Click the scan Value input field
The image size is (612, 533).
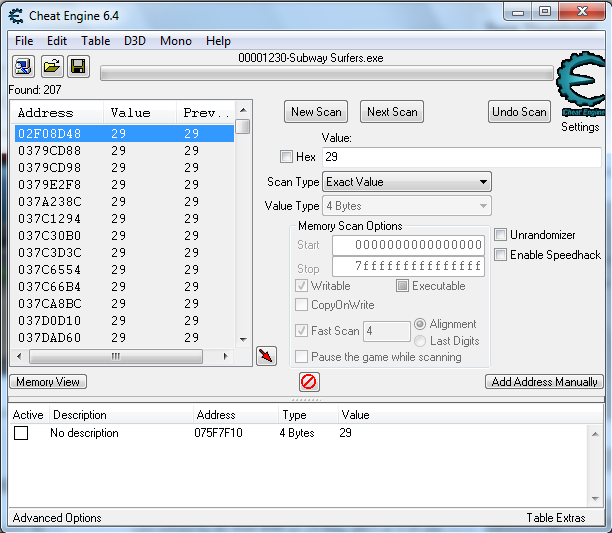point(462,157)
